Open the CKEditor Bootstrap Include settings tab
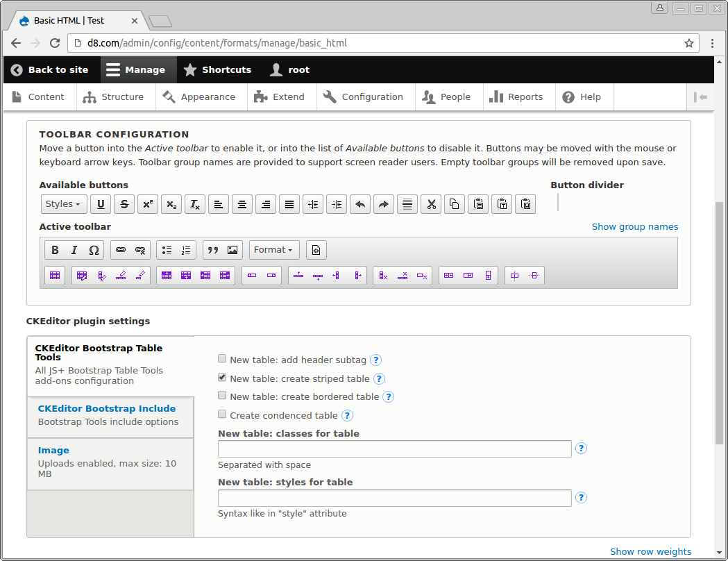728x561 pixels. pos(107,408)
